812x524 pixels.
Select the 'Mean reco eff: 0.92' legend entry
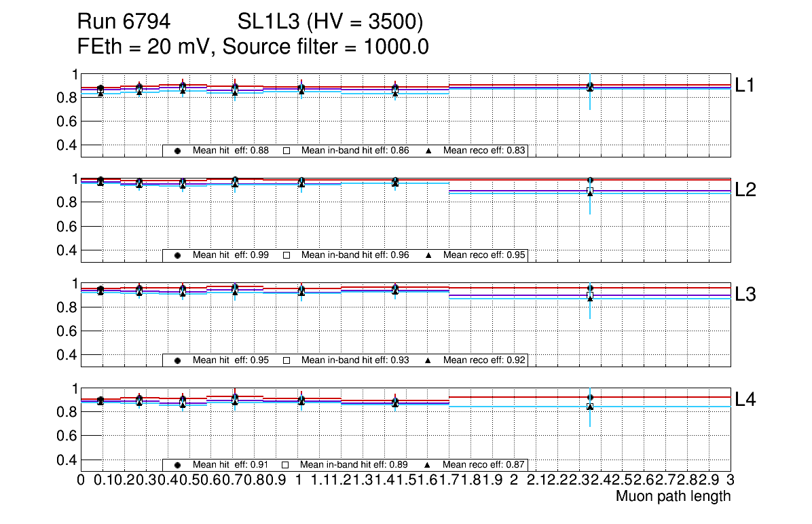coord(485,360)
